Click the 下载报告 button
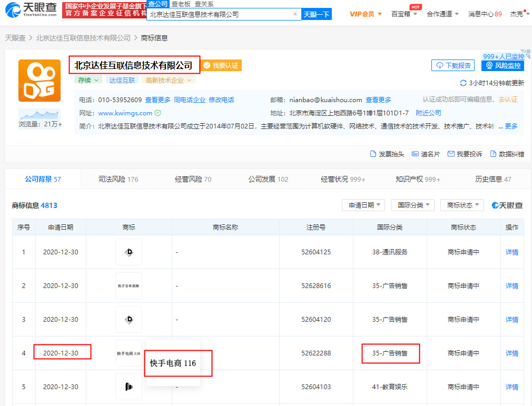This screenshot has height=406, width=532. (x=453, y=65)
